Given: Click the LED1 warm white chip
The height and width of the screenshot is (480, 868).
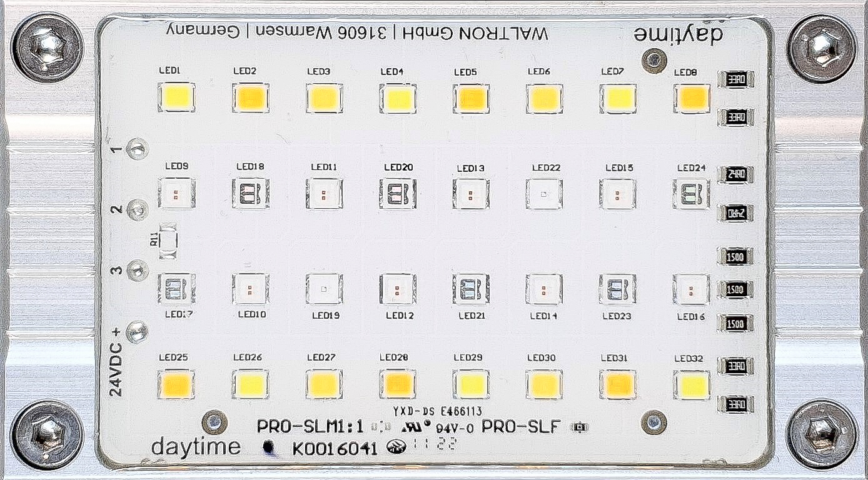Looking at the screenshot, I should [x=176, y=97].
